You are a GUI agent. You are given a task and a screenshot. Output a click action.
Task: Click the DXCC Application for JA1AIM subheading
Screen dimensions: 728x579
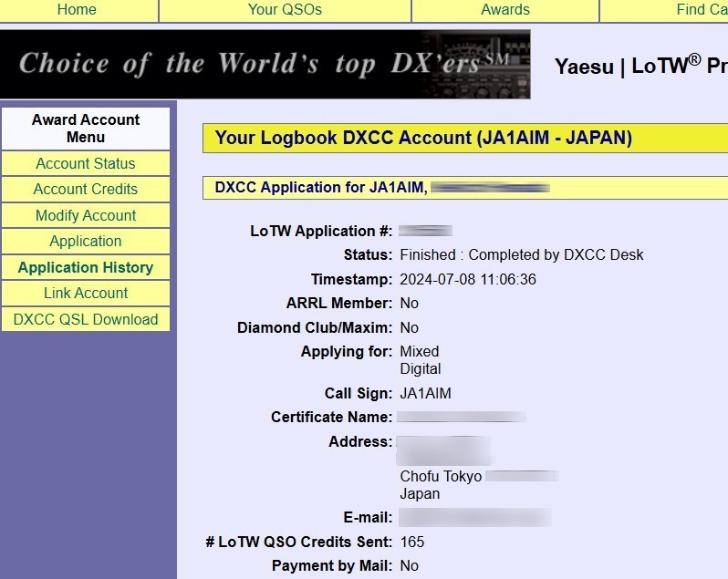click(x=320, y=188)
